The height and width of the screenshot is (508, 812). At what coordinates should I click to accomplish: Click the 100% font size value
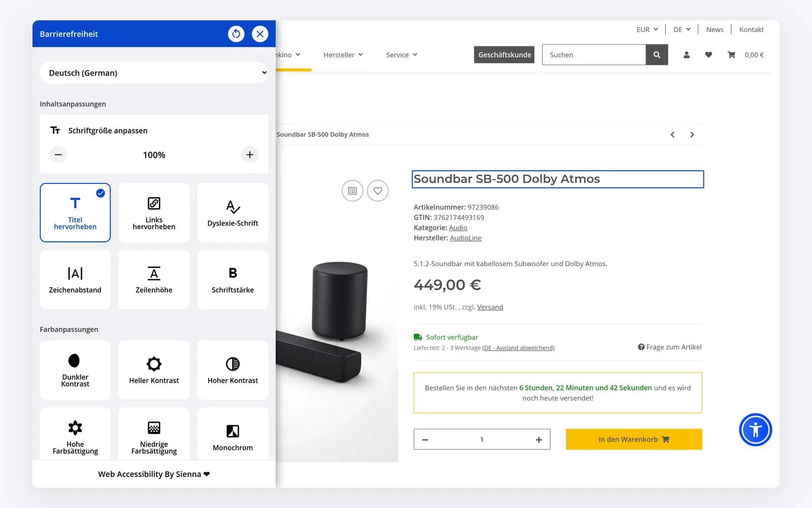[x=154, y=155]
